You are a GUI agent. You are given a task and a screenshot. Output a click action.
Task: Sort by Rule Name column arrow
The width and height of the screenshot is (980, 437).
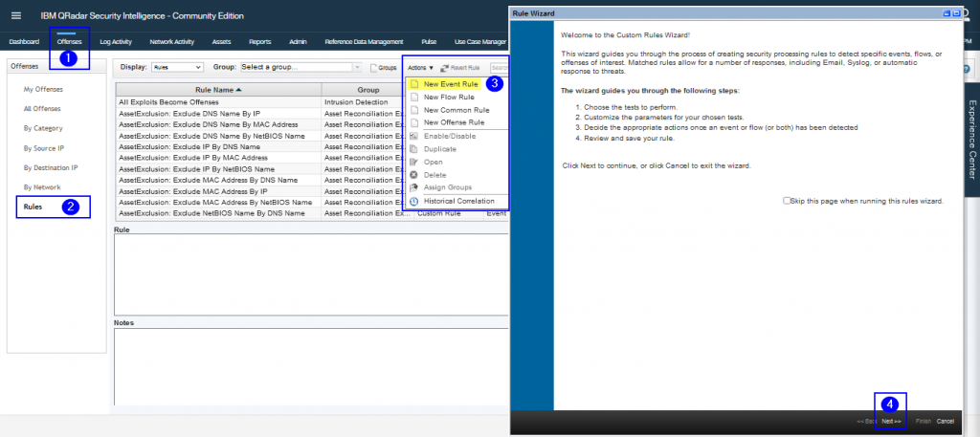click(238, 89)
